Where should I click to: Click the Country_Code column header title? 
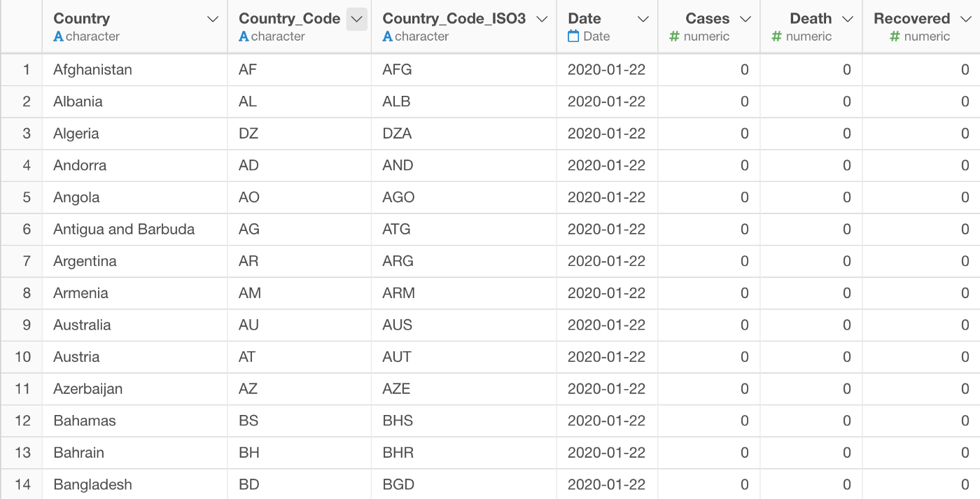[x=289, y=19]
